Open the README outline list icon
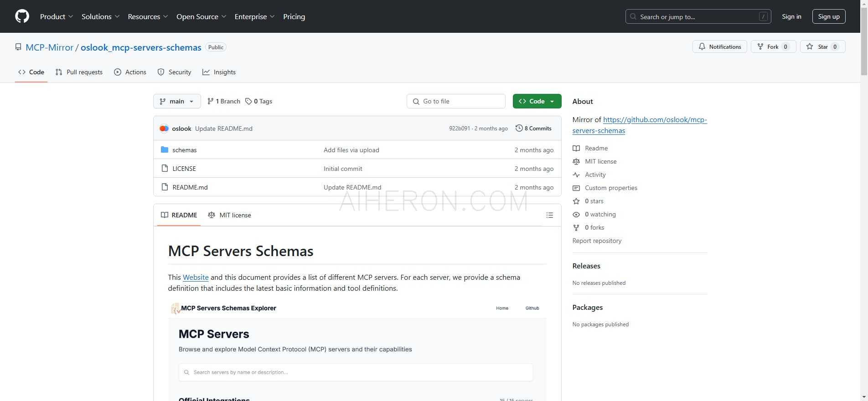Viewport: 868px width, 401px height. click(550, 215)
